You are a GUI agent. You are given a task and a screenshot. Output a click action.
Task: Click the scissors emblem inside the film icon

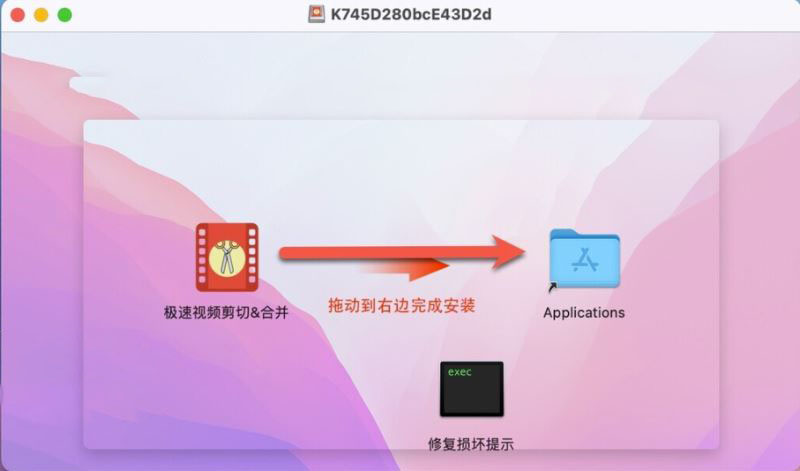pyautogui.click(x=224, y=258)
